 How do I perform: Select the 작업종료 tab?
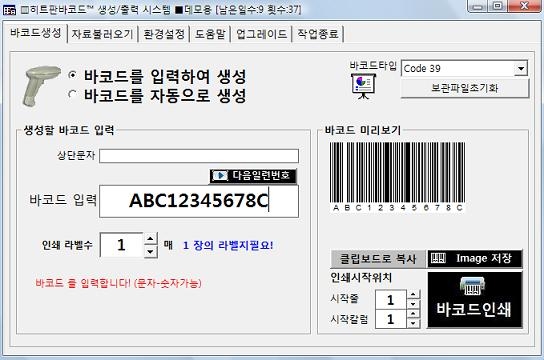click(x=317, y=34)
